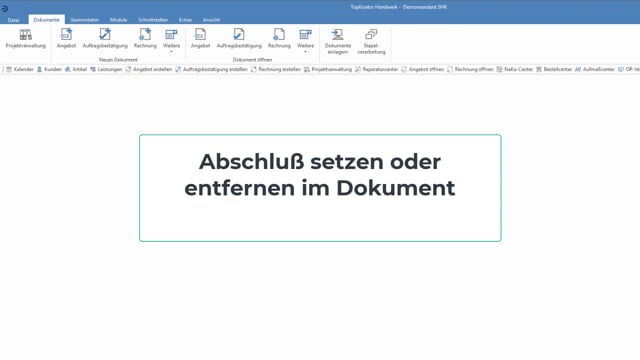Image resolution: width=640 pixels, height=360 pixels.
Task: Click Angebot erstellen shortcut
Action: 149,69
